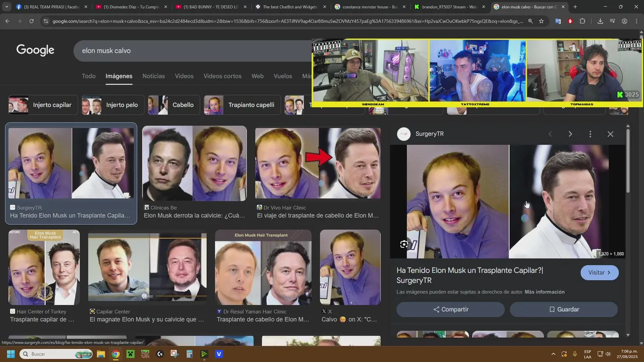644x362 pixels.
Task: Click the Visitar button
Action: coord(600,273)
